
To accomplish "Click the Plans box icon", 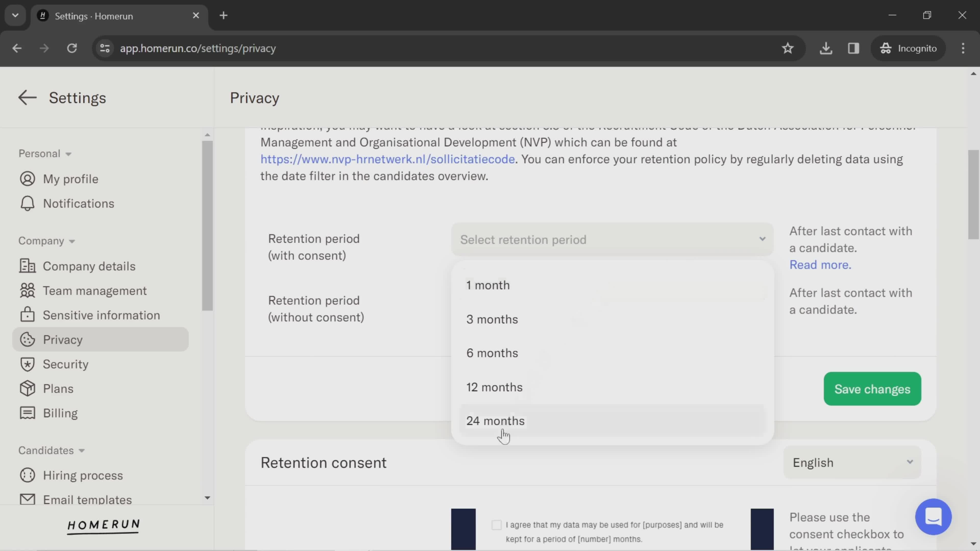I will (x=27, y=389).
